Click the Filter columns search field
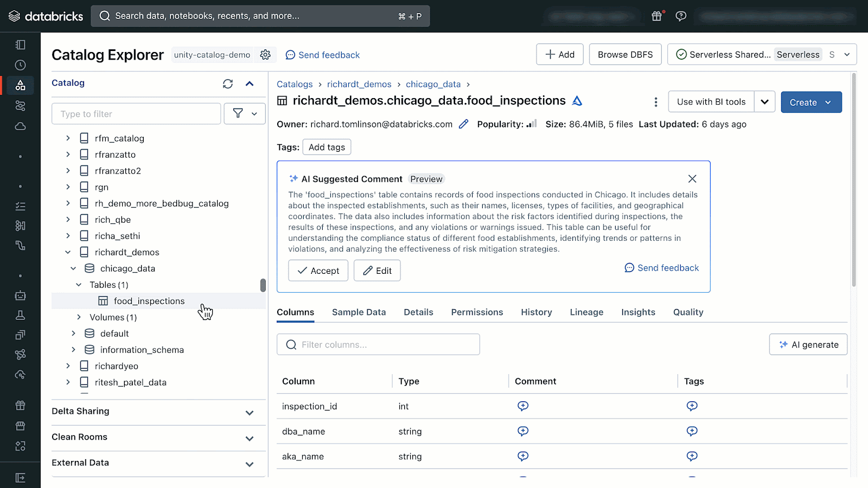Screen dimensions: 868x488 point(378,344)
